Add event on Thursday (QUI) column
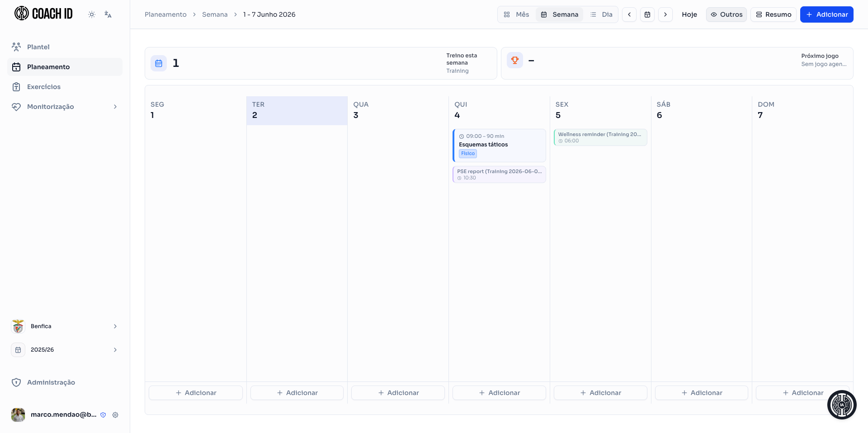Image resolution: width=868 pixels, height=433 pixels. [x=499, y=393]
